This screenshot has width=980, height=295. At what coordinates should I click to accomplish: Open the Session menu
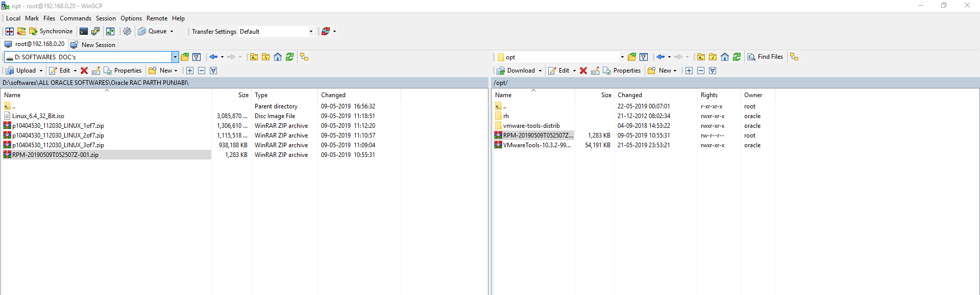tap(106, 18)
